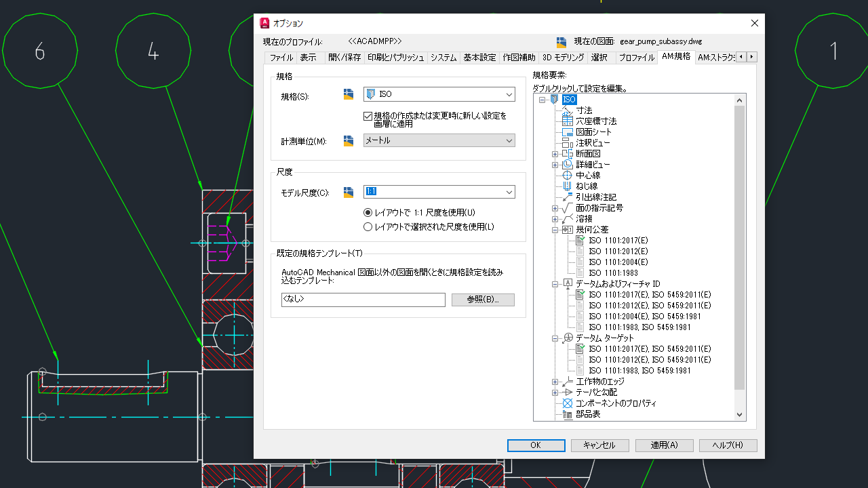Collapse the ISO root tree node

click(x=542, y=100)
